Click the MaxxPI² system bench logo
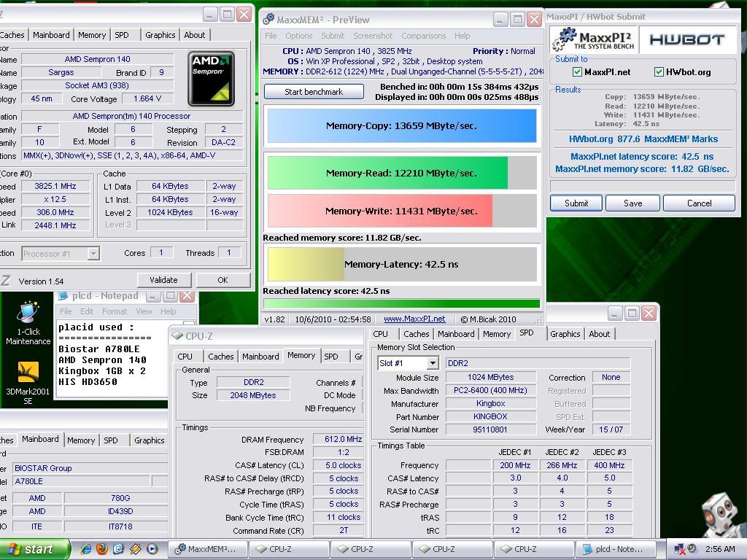The image size is (747, 560). click(x=593, y=39)
